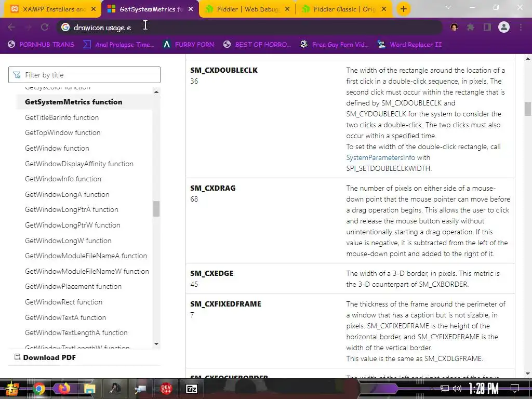532x399 pixels.
Task: Open Google Chrome from taskbar
Action: (x=38, y=389)
